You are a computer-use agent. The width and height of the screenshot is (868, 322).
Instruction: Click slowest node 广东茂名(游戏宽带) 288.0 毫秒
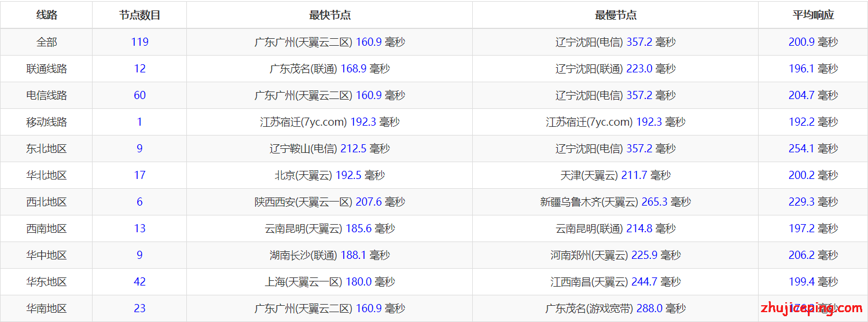(x=616, y=308)
